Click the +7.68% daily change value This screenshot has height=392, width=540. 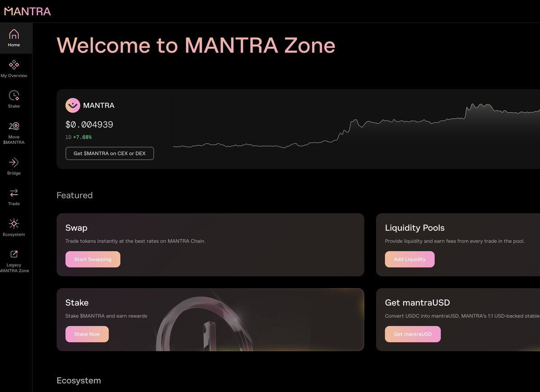pyautogui.click(x=82, y=137)
